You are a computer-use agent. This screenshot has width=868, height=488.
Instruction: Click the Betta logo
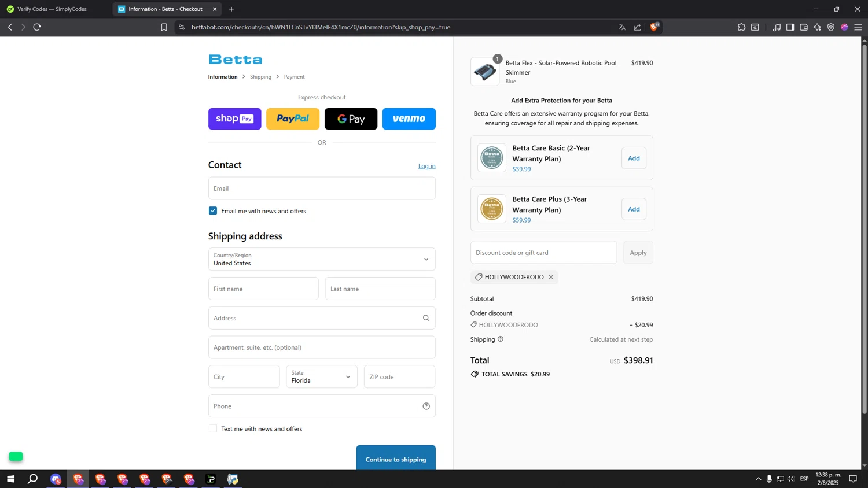pyautogui.click(x=235, y=60)
